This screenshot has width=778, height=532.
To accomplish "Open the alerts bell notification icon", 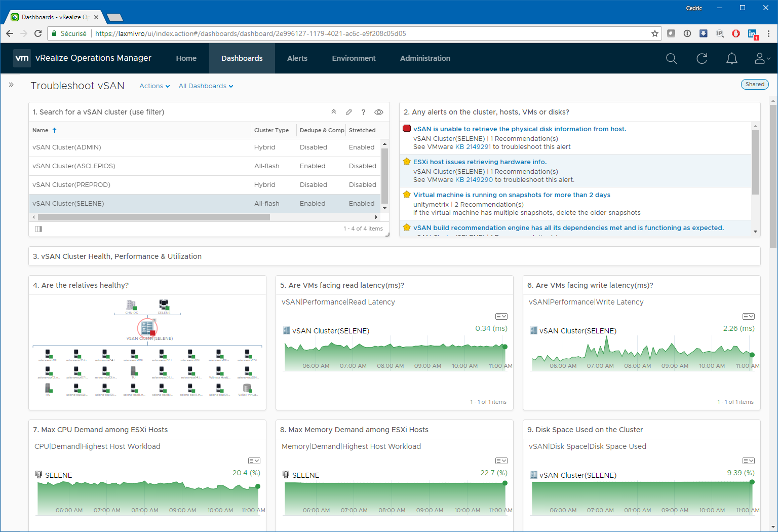I will tap(731, 58).
